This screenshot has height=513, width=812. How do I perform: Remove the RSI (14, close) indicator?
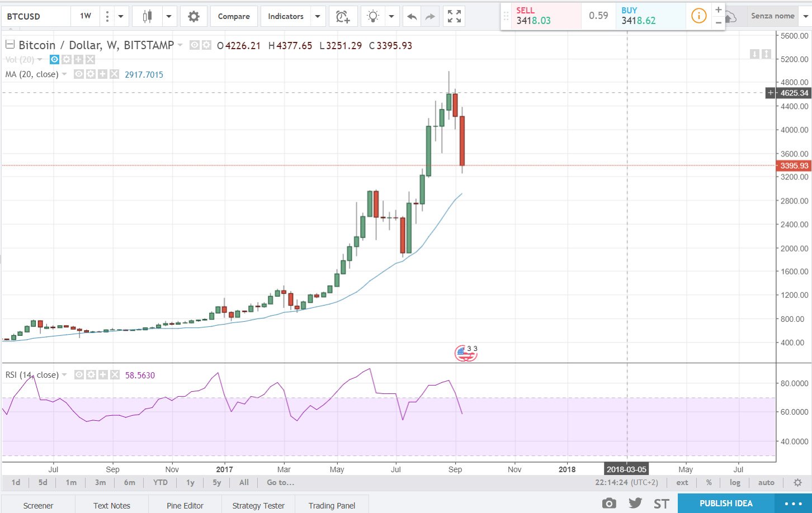click(x=115, y=375)
